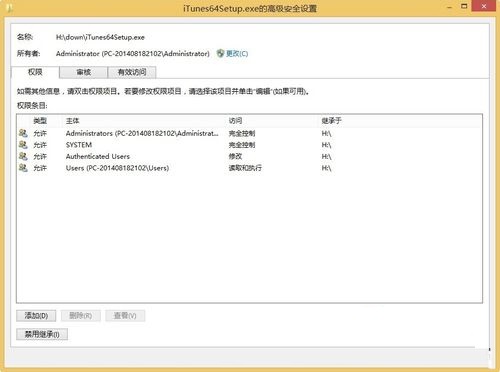
Task: Click the window icon in the title bar
Action: (x=9, y=8)
